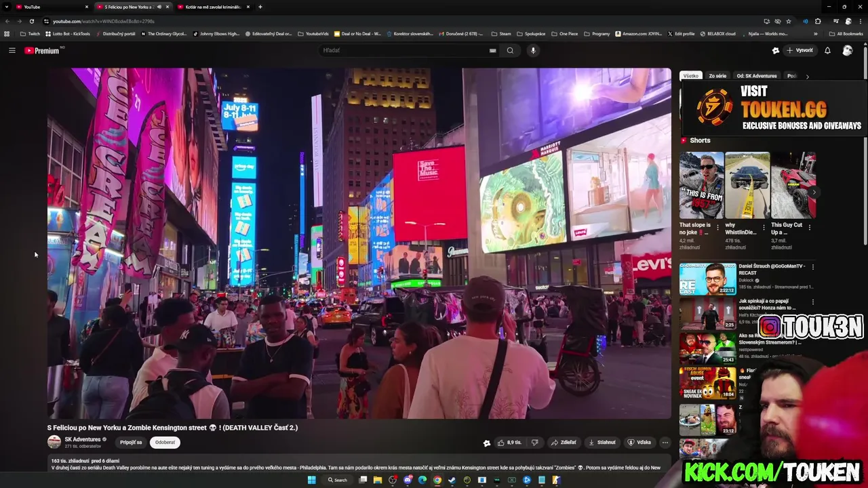Screen dimensions: 868x488
Task: Open a new browser tab
Action: 260,7
